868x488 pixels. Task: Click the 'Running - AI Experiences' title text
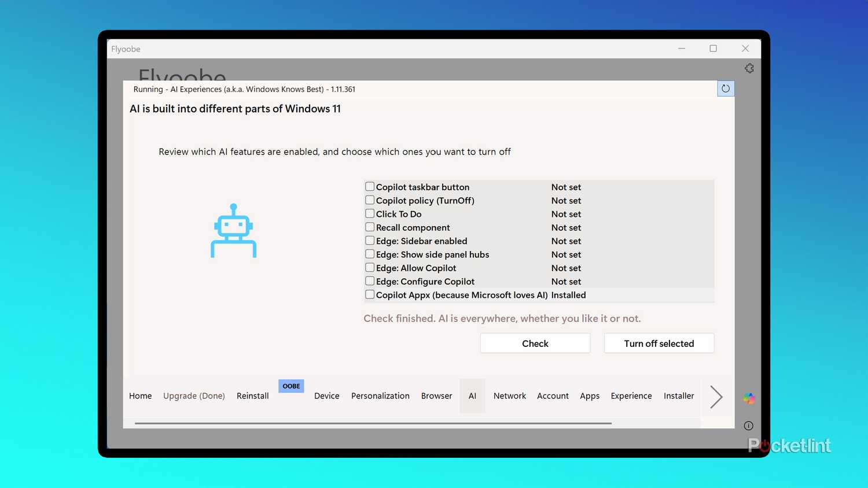[x=244, y=89]
